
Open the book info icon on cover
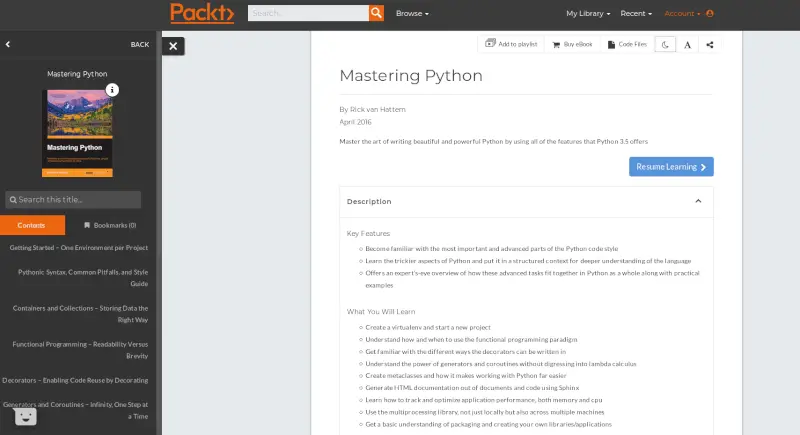point(112,90)
